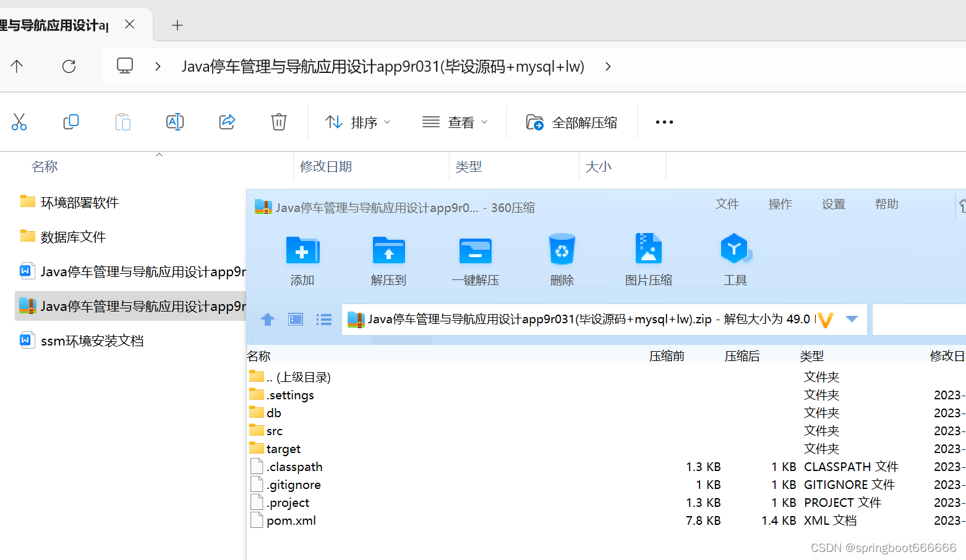This screenshot has height=560, width=966.
Task: Click the Paste clipboard icon in Explorer
Action: [x=123, y=122]
